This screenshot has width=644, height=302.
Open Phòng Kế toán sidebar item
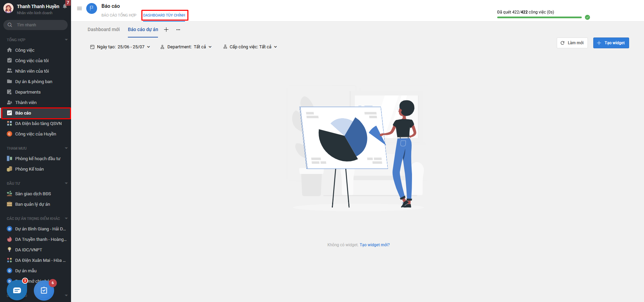[x=36, y=169]
